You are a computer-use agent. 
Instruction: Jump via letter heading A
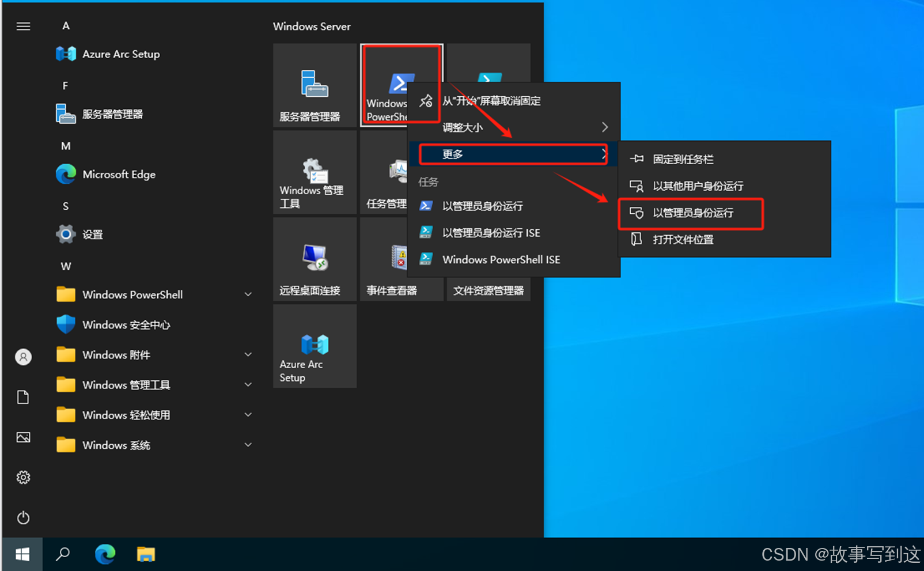point(66,26)
